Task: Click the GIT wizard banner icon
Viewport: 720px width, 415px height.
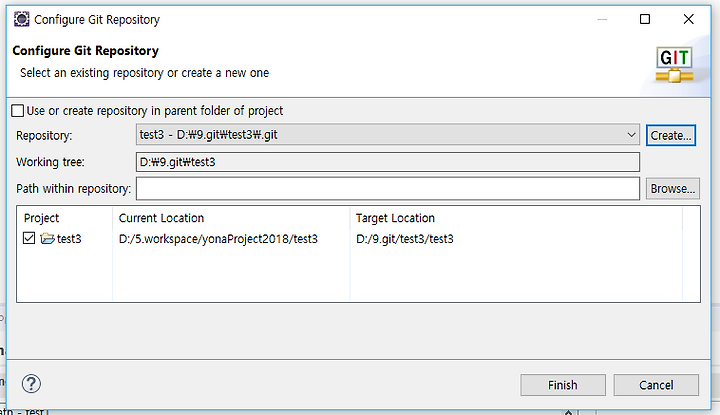Action: [674, 65]
